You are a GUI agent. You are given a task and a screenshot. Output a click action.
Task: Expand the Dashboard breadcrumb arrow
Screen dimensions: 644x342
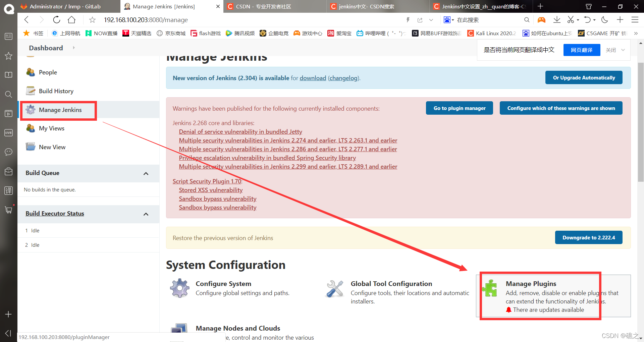(x=74, y=48)
